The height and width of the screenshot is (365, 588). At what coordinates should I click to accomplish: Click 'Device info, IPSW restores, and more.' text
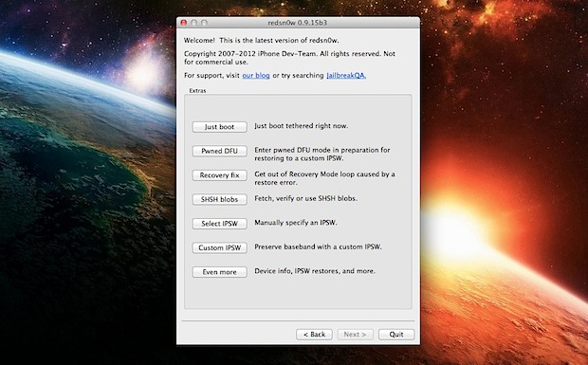[315, 271]
